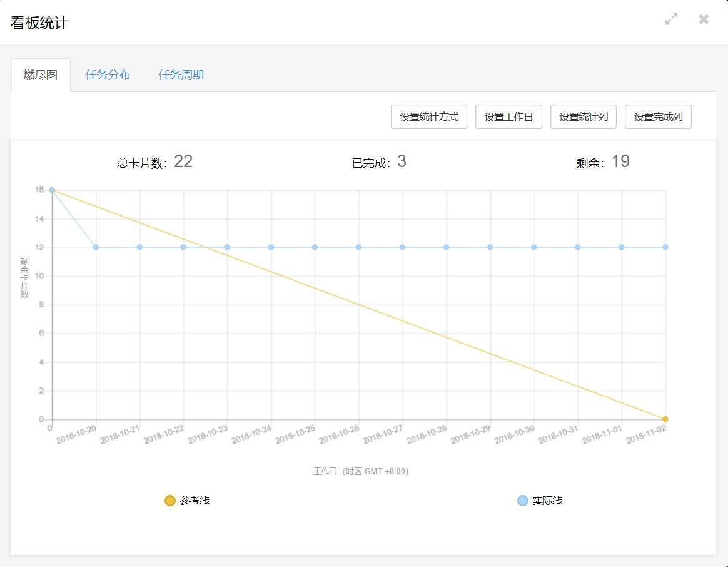Click the actual-line data point at 2018-10-29
The image size is (728, 567).
click(x=490, y=247)
